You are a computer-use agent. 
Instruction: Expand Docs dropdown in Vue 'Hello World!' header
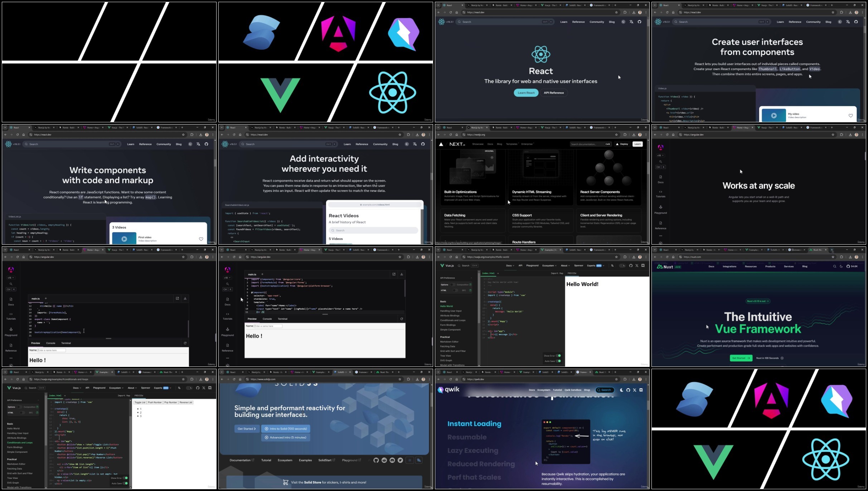510,266
